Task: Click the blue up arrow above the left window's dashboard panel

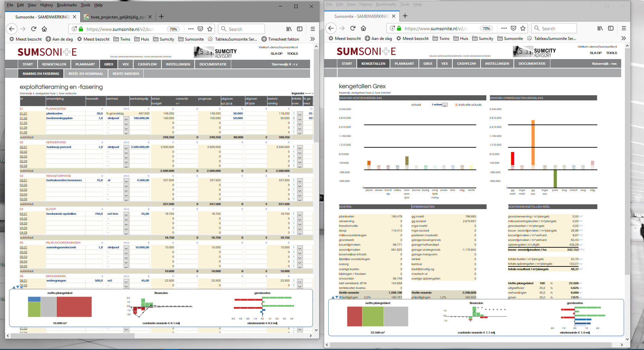Action: point(14,287)
